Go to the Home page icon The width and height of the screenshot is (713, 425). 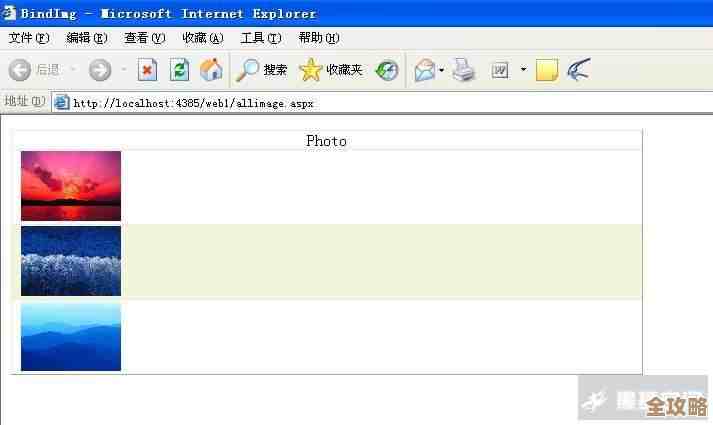pos(211,70)
